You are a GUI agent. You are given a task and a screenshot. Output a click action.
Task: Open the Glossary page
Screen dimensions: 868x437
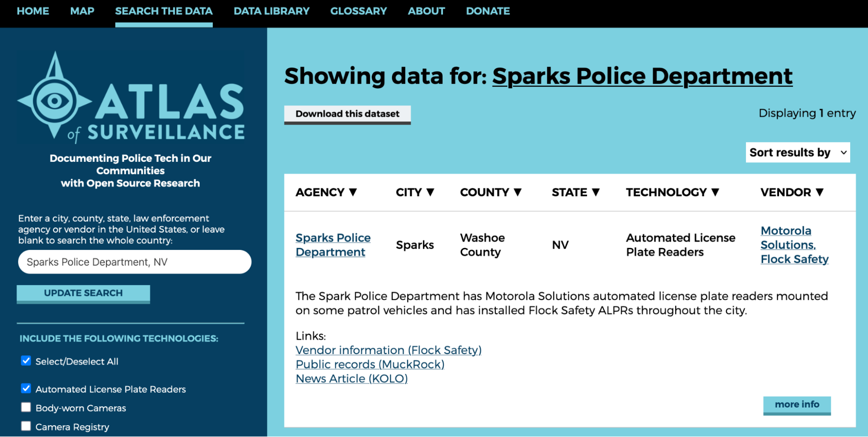coord(358,11)
